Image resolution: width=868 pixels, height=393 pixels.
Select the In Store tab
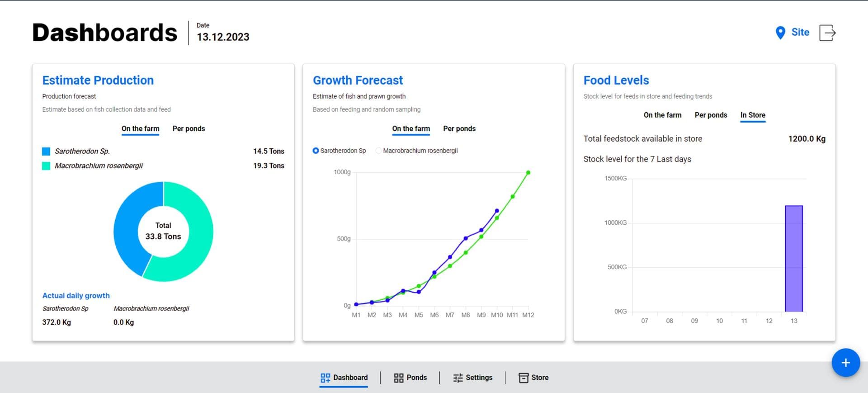tap(752, 115)
